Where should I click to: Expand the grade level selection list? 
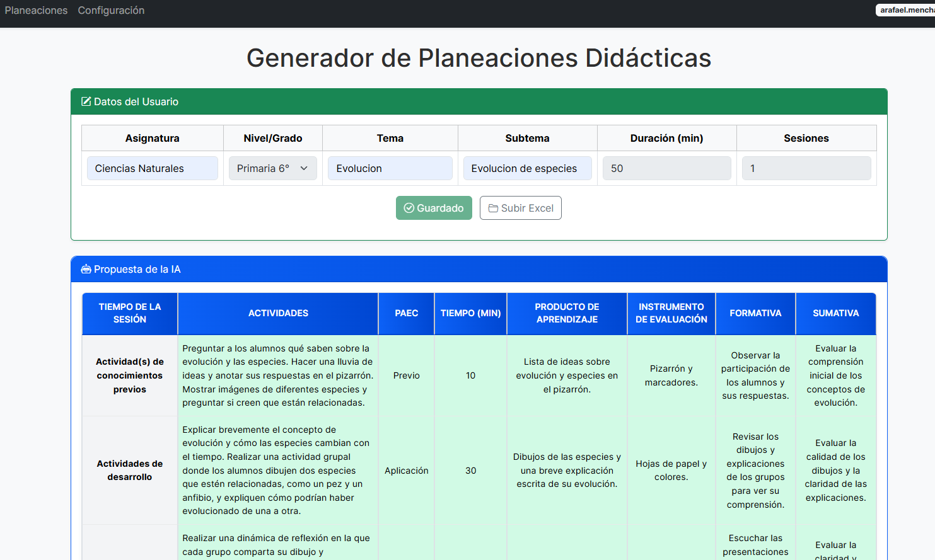[272, 168]
